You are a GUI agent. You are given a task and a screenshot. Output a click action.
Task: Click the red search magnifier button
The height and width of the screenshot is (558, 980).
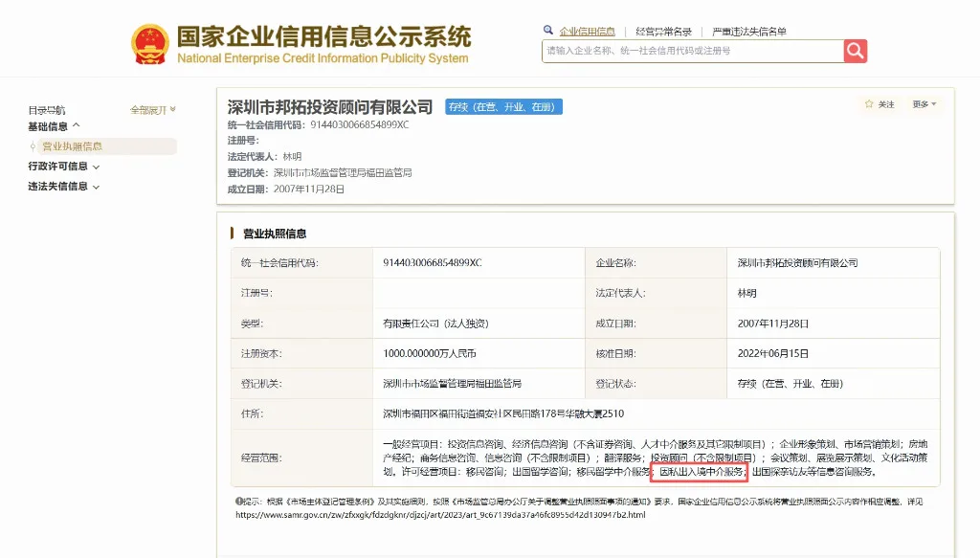(855, 52)
